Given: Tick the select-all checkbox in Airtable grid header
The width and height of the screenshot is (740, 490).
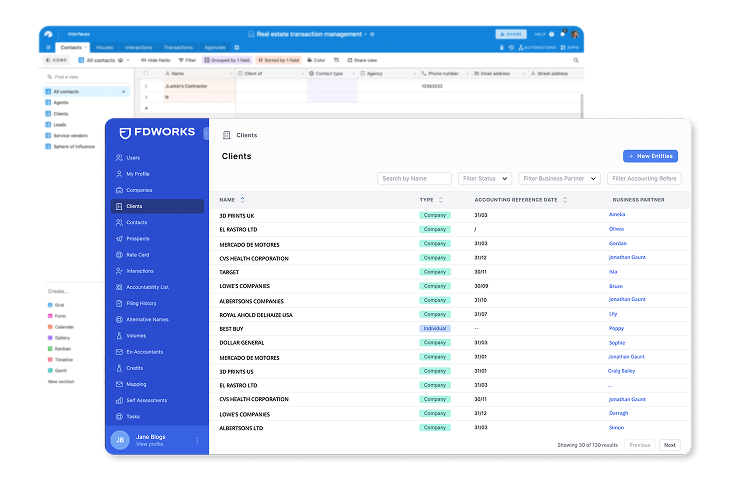Looking at the screenshot, I should [146, 73].
